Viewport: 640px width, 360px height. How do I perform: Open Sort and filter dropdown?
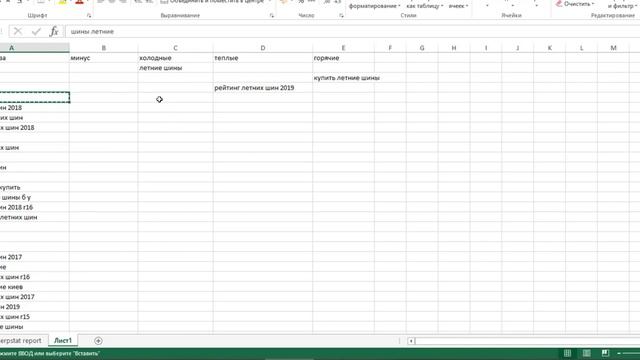click(x=623, y=6)
